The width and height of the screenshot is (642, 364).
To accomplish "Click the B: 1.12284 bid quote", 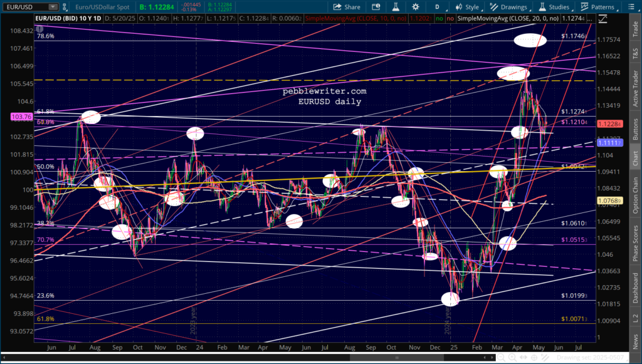I will [x=156, y=7].
